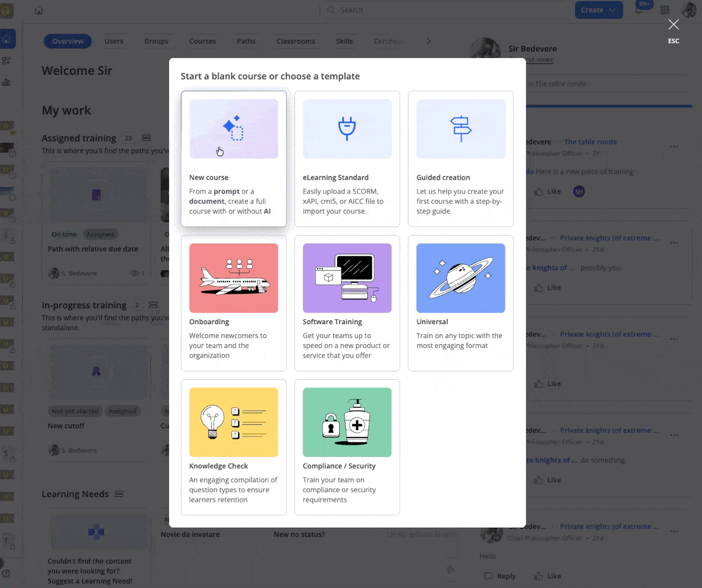Click the ESC label below the close icon
Image resolution: width=702 pixels, height=588 pixels.
click(x=674, y=42)
